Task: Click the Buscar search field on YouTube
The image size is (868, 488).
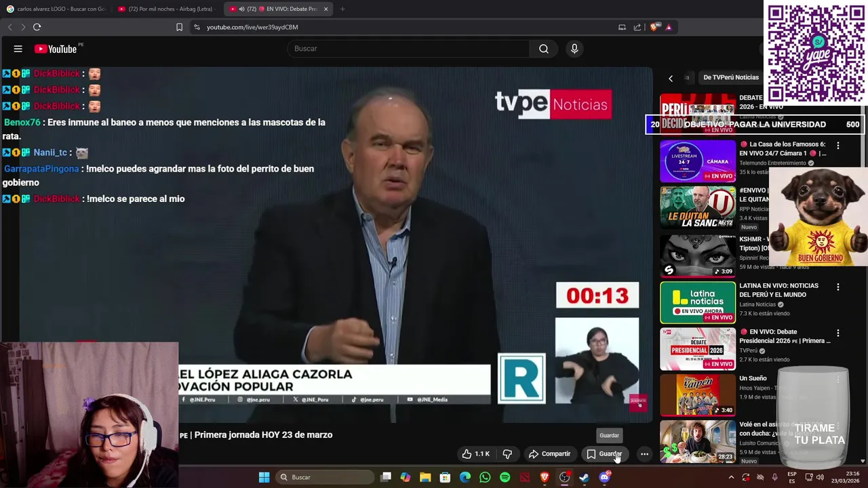Action: point(409,49)
